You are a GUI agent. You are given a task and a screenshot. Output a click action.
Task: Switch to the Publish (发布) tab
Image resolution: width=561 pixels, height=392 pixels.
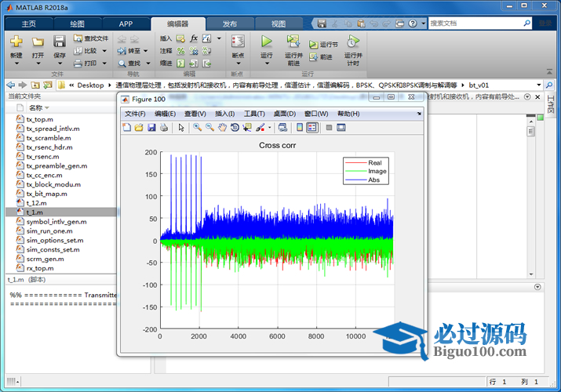point(230,24)
